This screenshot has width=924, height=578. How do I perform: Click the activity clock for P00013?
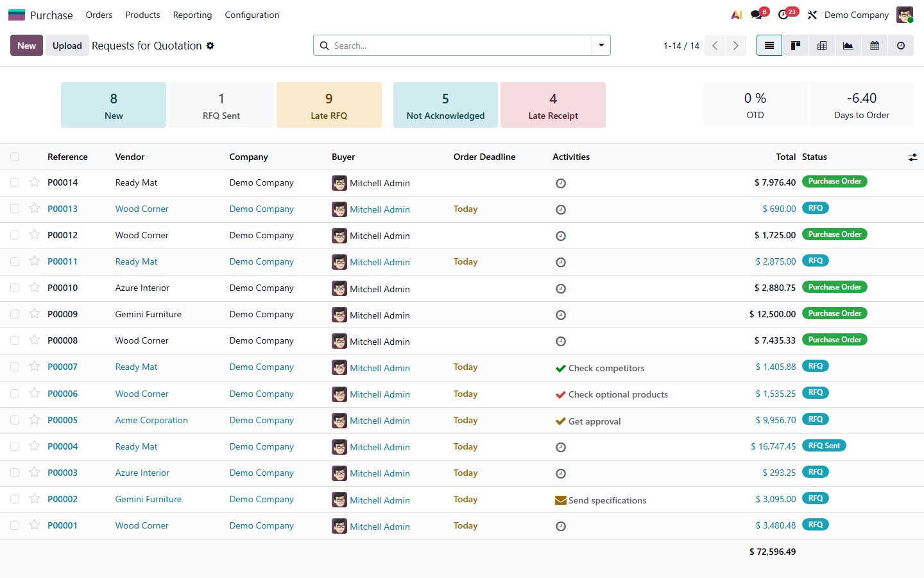pos(561,209)
